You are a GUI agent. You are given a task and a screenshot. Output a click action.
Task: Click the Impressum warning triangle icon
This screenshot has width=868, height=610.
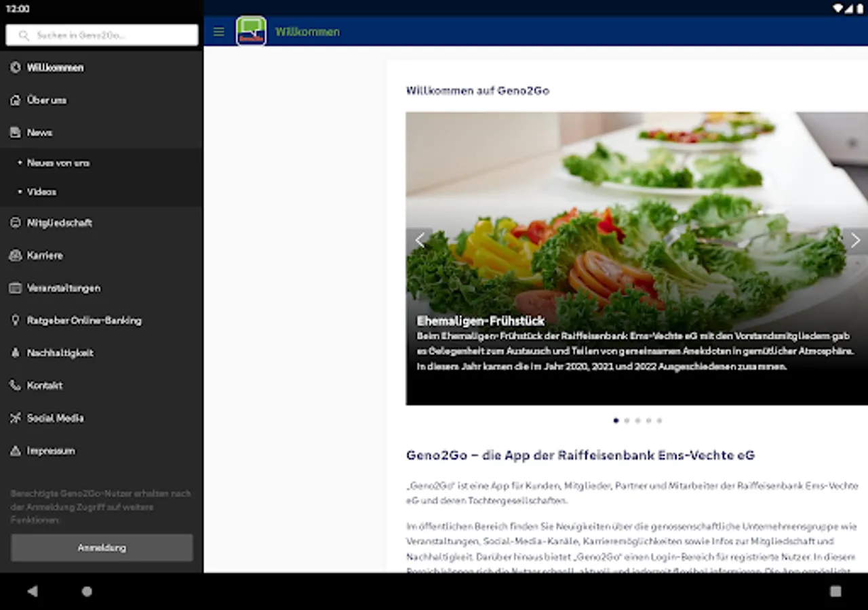(x=16, y=450)
